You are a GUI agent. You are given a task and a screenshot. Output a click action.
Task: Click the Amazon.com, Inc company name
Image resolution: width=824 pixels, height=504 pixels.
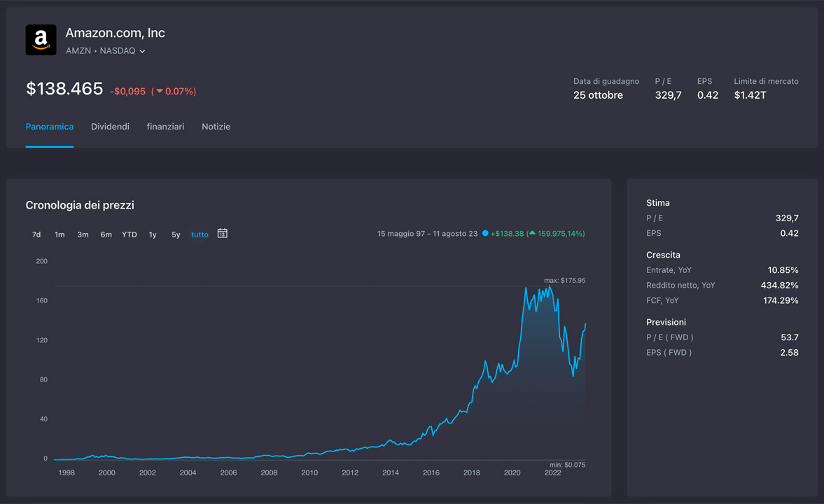coord(115,33)
